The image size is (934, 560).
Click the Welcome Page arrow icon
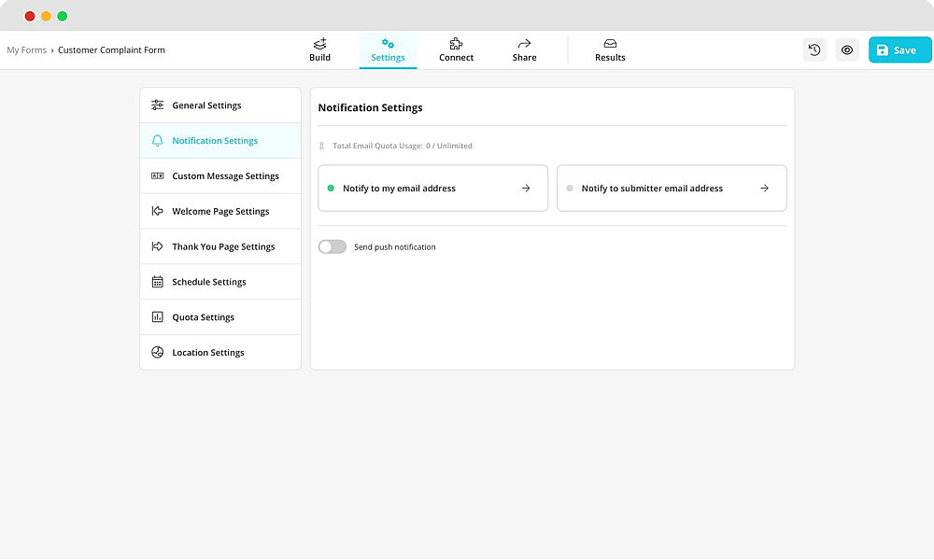coord(157,211)
